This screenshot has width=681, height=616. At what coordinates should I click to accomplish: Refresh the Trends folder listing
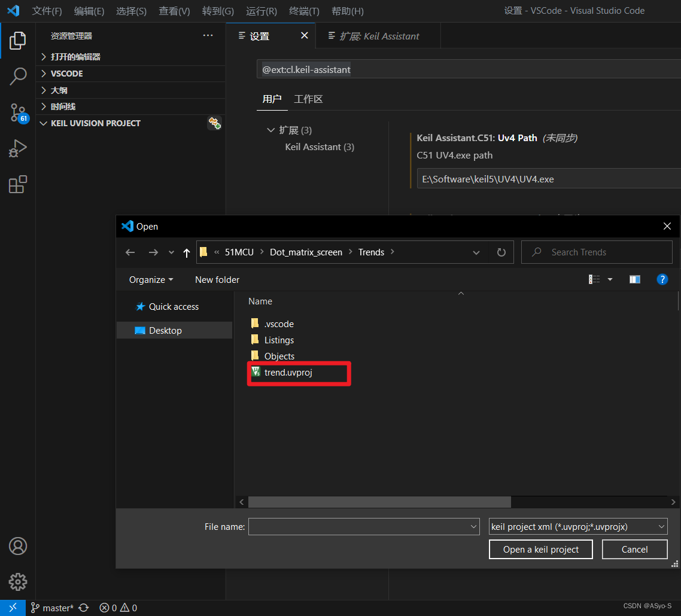click(x=501, y=252)
